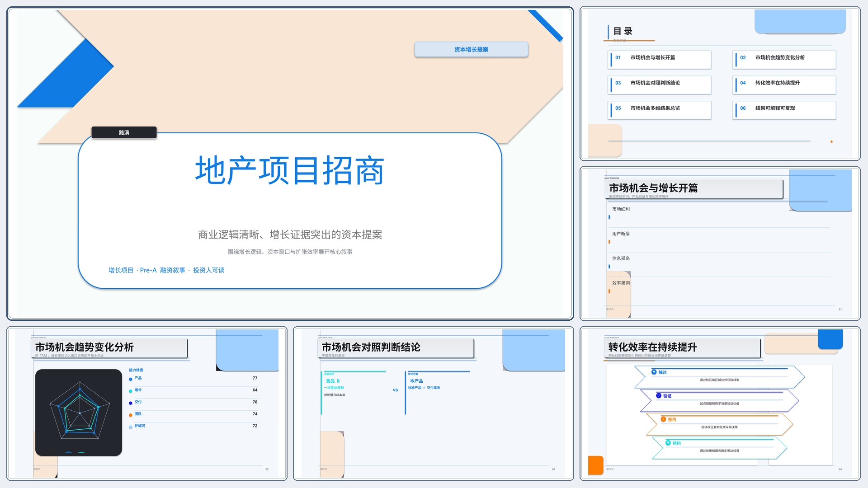Click the 交付 score value 78

coord(255,402)
